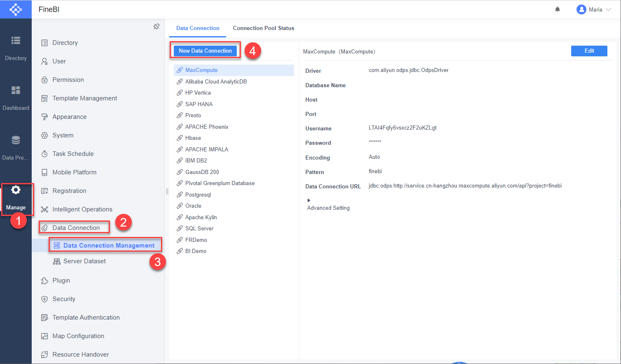Edit the MaxCompute connection
This screenshot has height=364, width=621.
589,51
